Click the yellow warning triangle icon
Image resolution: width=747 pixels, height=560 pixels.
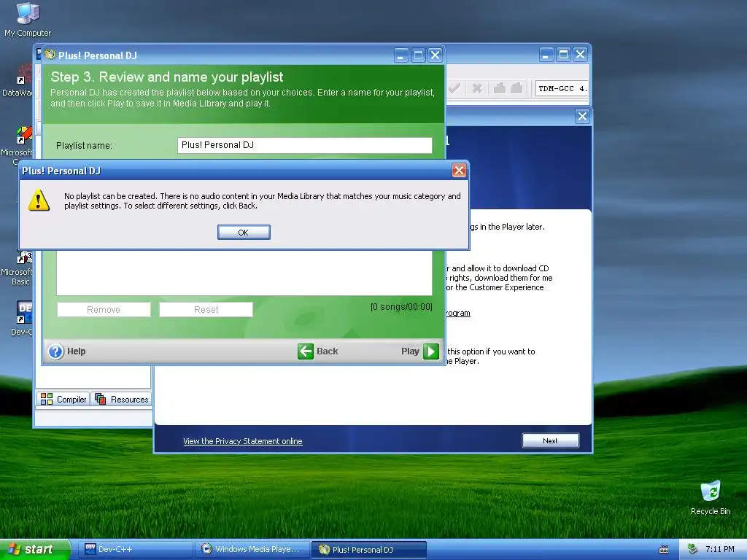coord(39,200)
